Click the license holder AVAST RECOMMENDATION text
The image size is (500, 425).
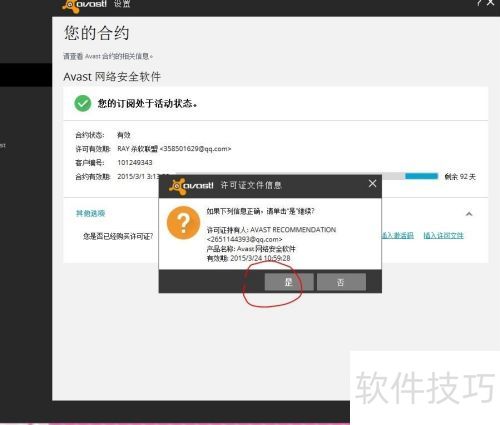click(x=293, y=229)
